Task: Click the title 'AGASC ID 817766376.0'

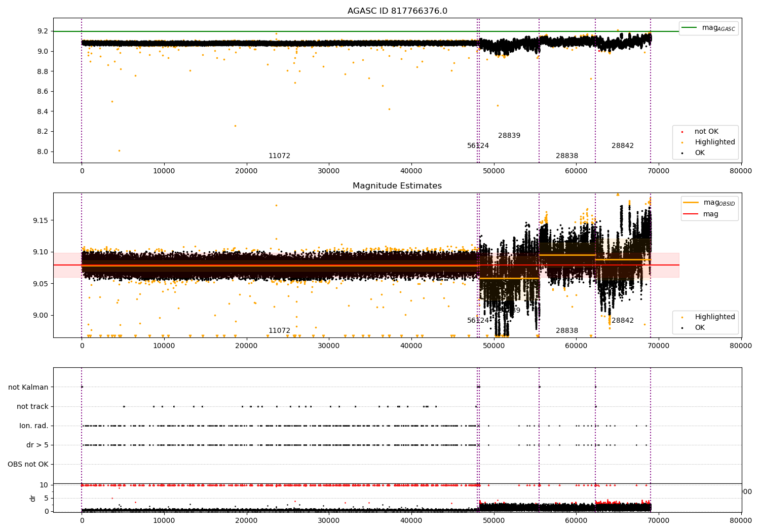Action: point(397,11)
